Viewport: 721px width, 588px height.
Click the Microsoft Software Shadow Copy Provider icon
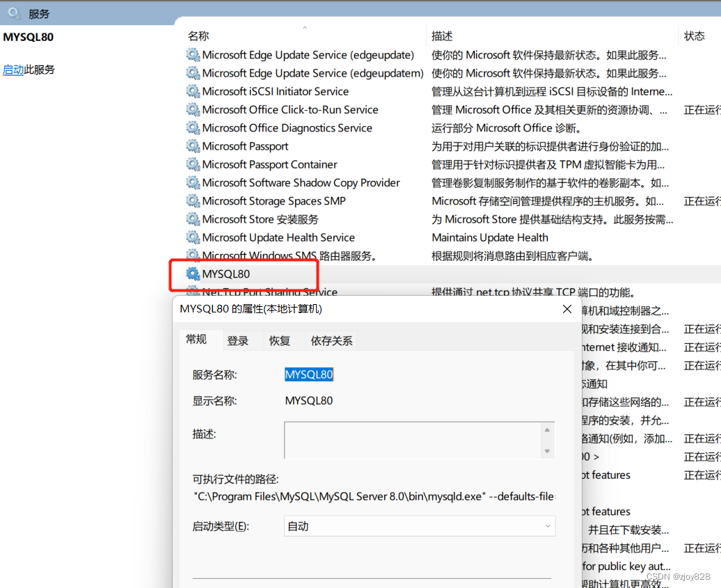193,182
